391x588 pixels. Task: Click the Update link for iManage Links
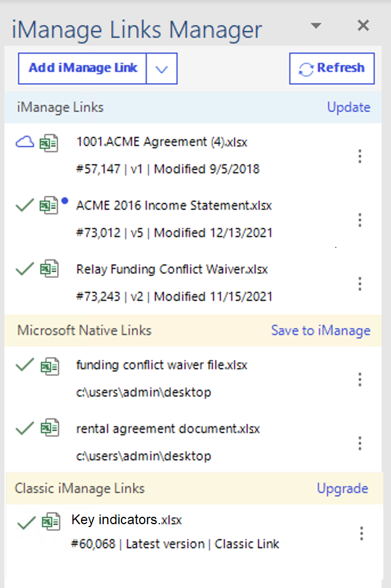click(x=348, y=107)
